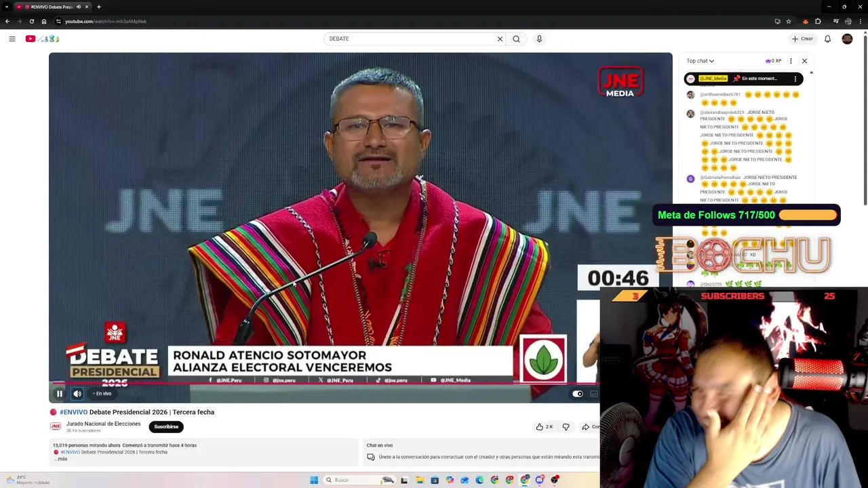Jump to live with En vivo indicator

pyautogui.click(x=102, y=394)
